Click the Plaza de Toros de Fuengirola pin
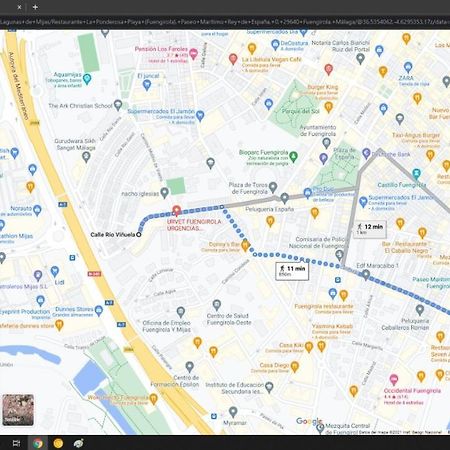This screenshot has height=450, width=450. click(273, 187)
